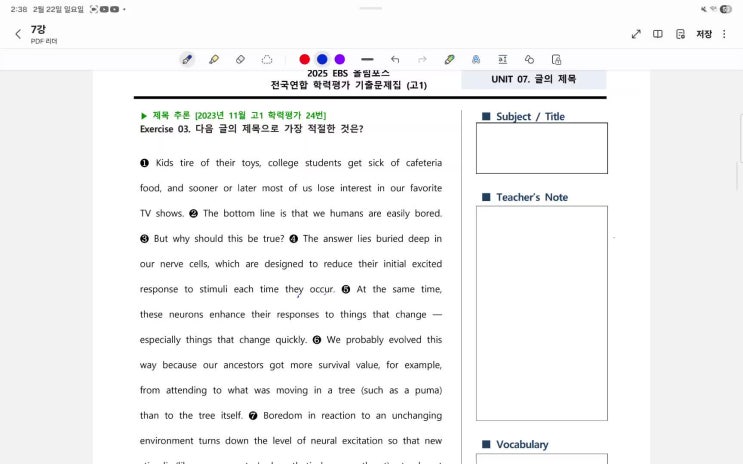Pick the blue pen color
743x464 pixels.
(x=322, y=60)
